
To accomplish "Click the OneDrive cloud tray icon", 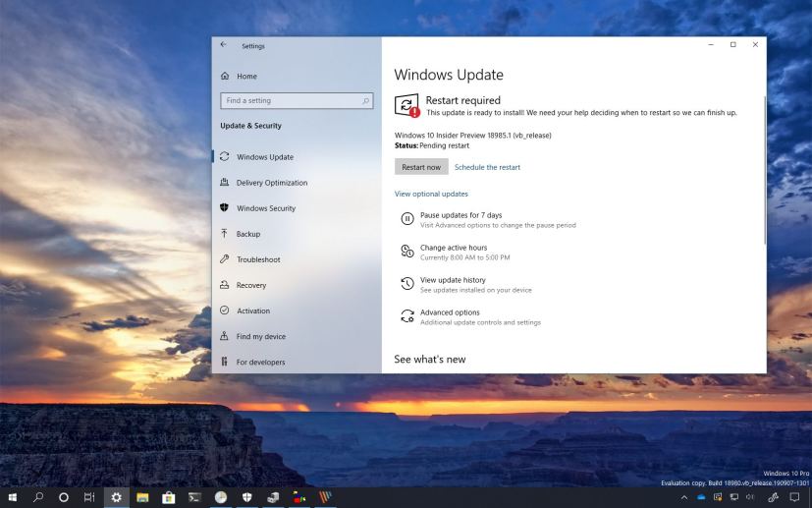I will pyautogui.click(x=701, y=497).
